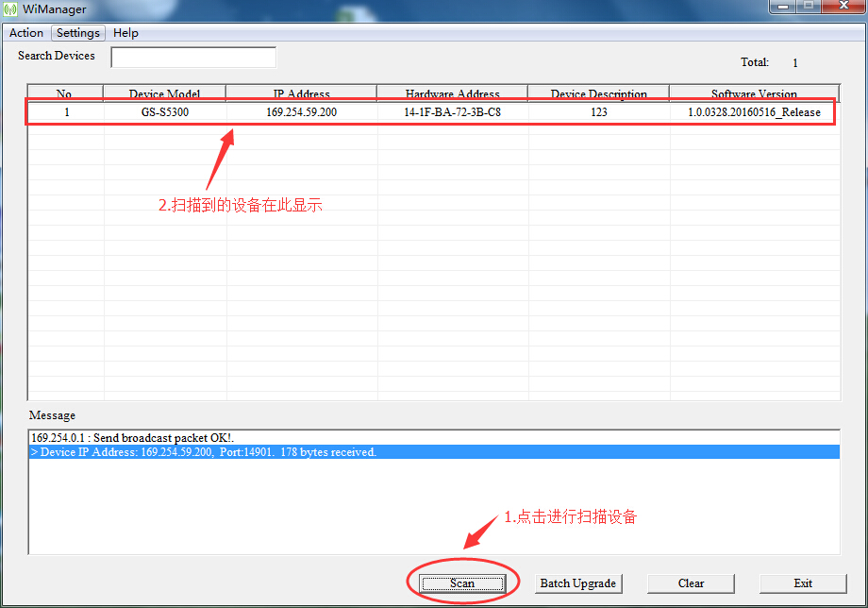The width and height of the screenshot is (868, 608).
Task: Open the Action menu
Action: coord(26,33)
